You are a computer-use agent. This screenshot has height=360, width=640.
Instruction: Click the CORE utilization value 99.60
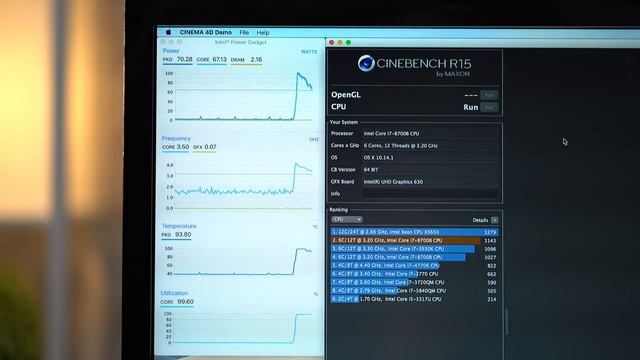186,302
